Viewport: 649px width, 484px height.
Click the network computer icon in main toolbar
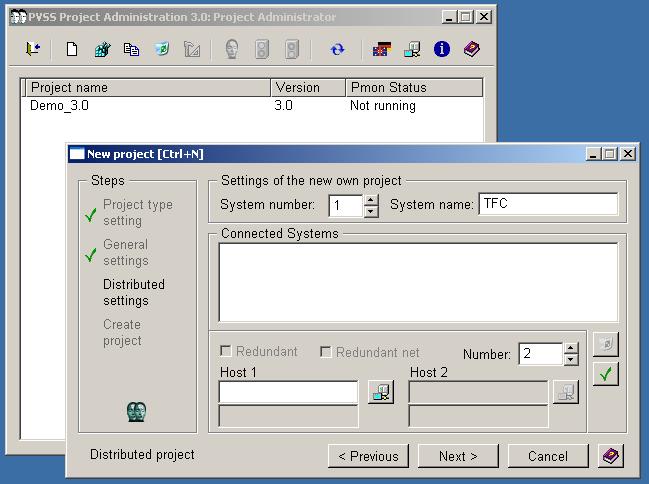(x=412, y=49)
